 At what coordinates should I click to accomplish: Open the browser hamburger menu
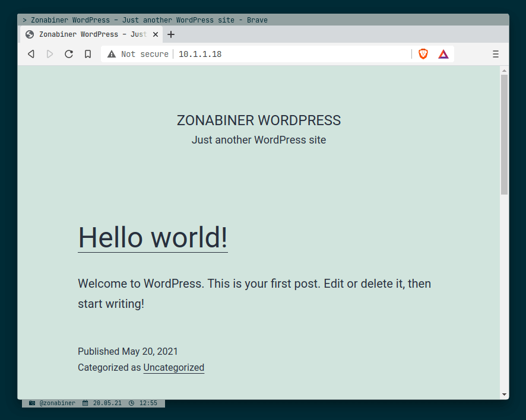tap(496, 54)
